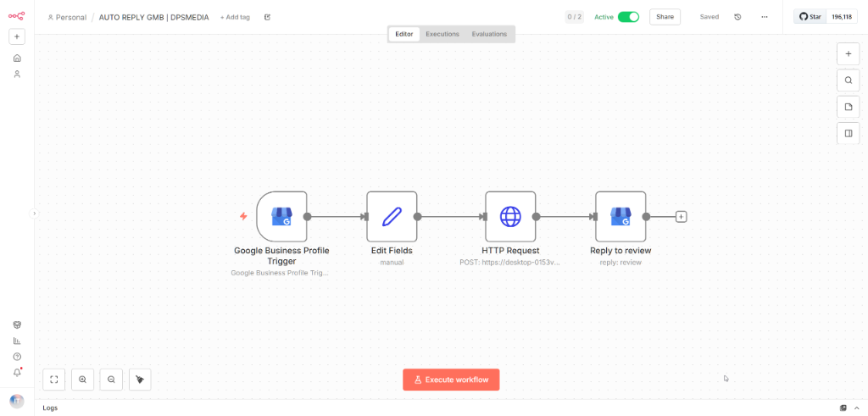Viewport: 868px width, 416px height.
Task: Click the zoom in button
Action: (82, 380)
